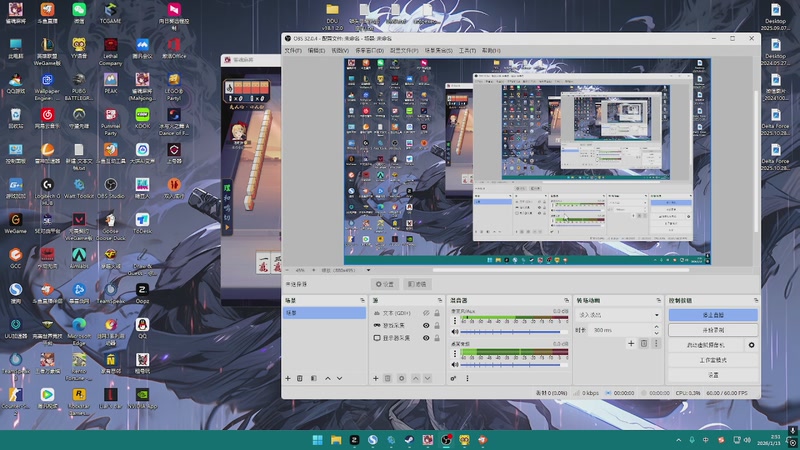Add a scene transition plus icon
Viewport: 800px width, 450px height.
click(630, 343)
